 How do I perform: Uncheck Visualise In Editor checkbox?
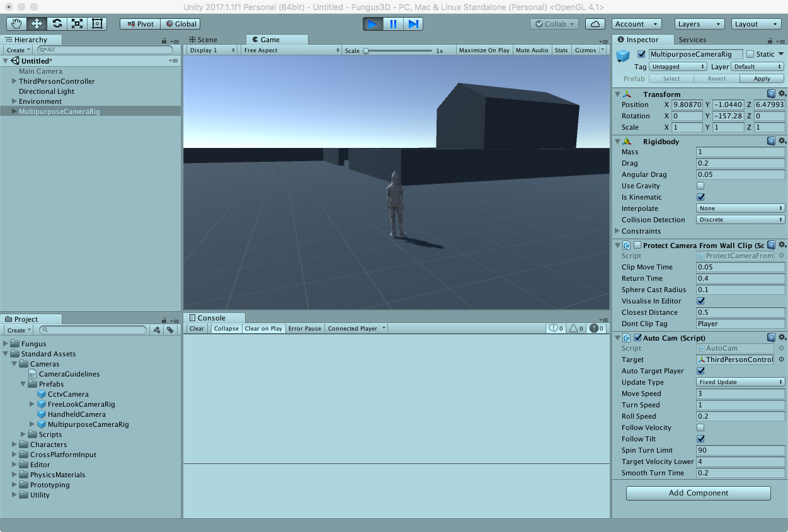pyautogui.click(x=700, y=301)
